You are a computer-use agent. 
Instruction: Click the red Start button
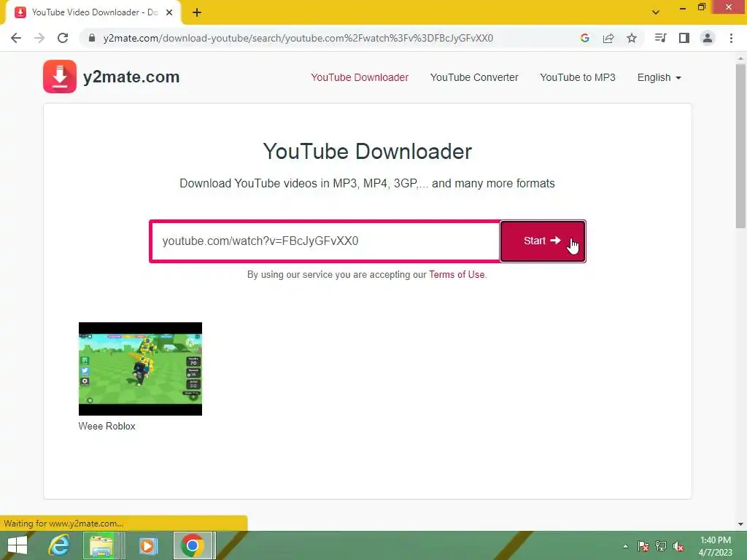tap(543, 241)
